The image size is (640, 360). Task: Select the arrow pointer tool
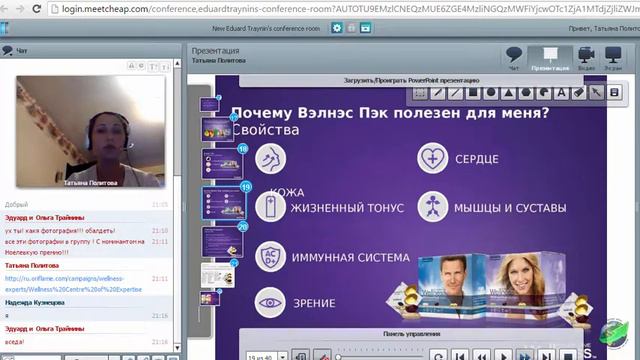pyautogui.click(x=596, y=93)
